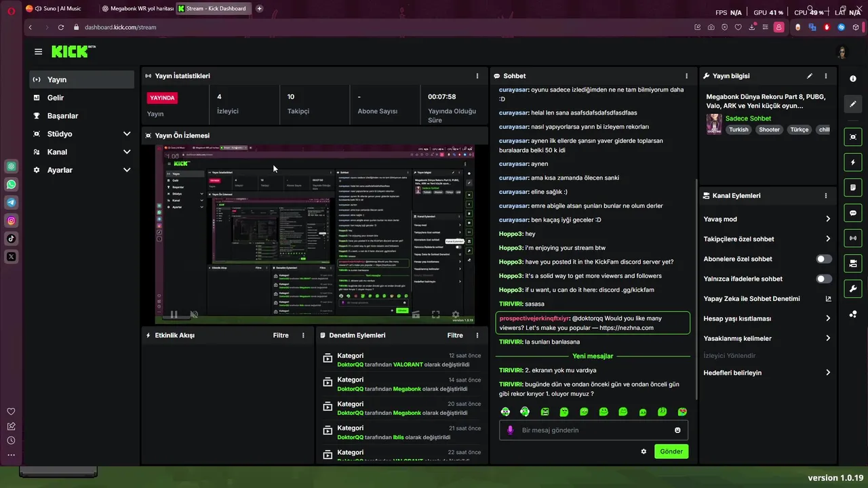Click the green Gönder button

[671, 451]
